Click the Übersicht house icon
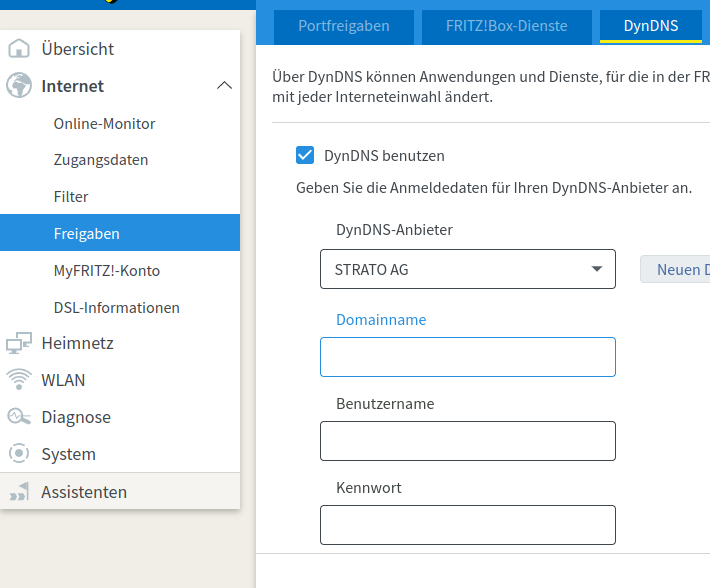The height and width of the screenshot is (588, 710). coord(19,48)
